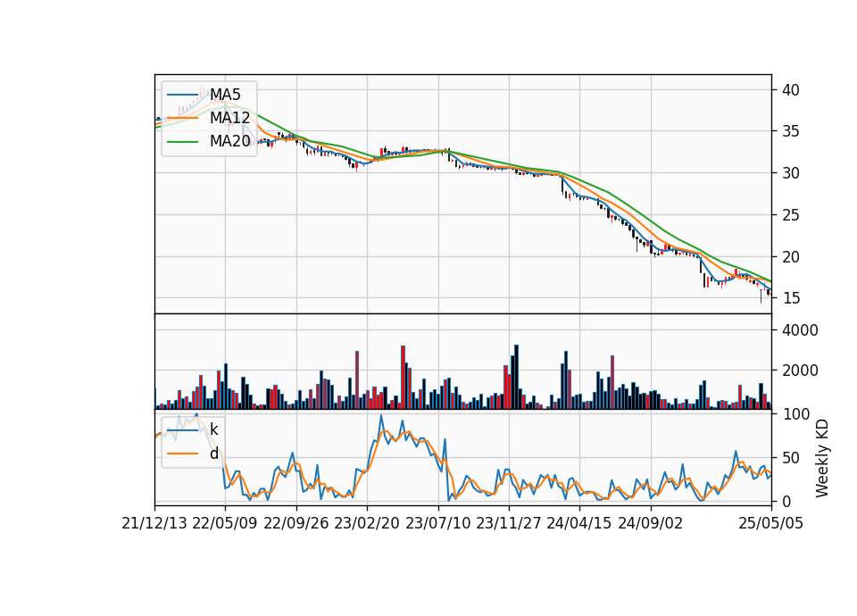The image size is (857, 616).
Task: Click the price axis value 30
Action: tap(790, 173)
